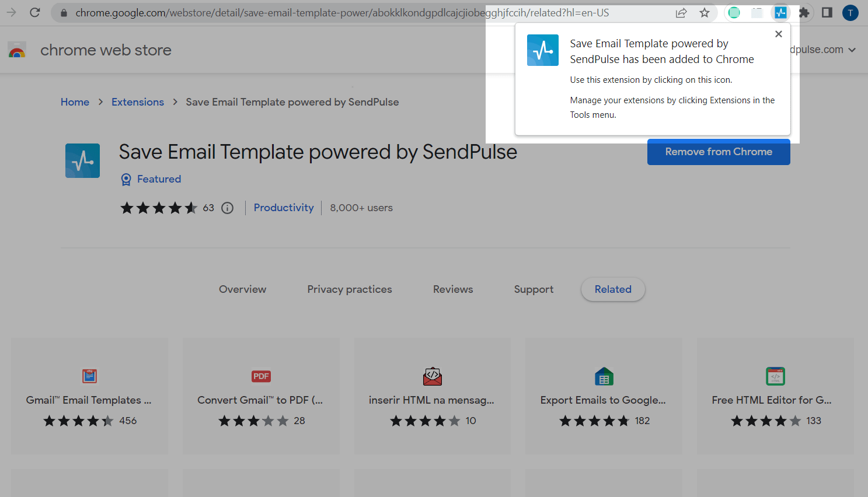
Task: Open Convert Gmail to PDF card
Action: (261, 396)
